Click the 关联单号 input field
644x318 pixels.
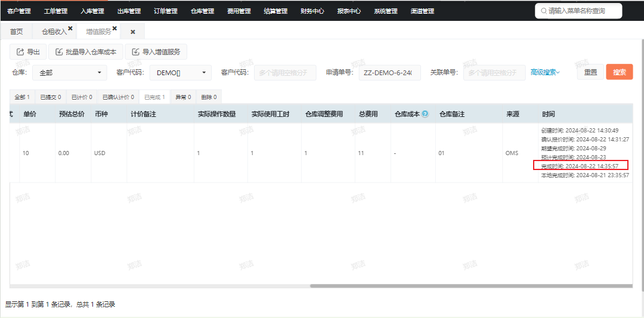(x=494, y=73)
